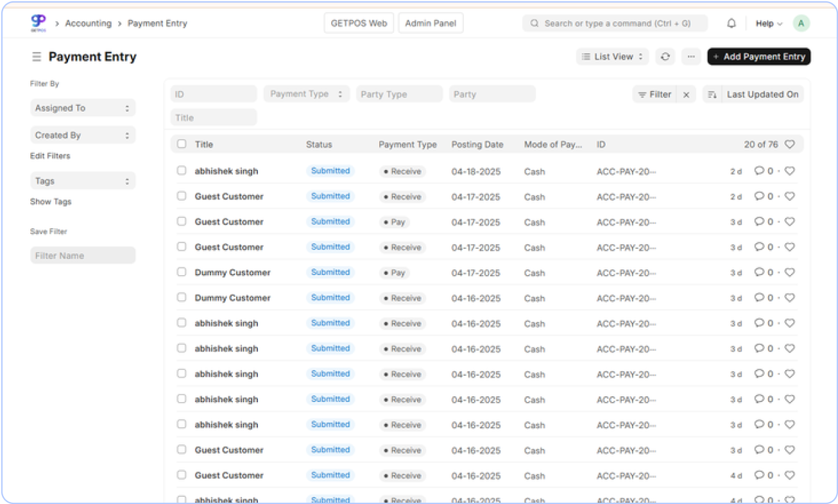The height and width of the screenshot is (504, 838).
Task: Go to Accounting breadcrumb
Action: [88, 24]
